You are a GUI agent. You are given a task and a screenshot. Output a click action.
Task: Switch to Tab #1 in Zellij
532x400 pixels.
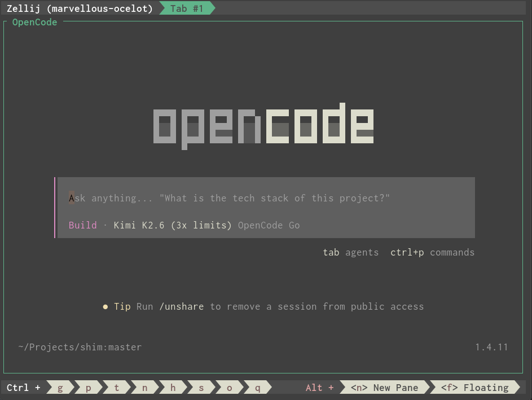[186, 8]
